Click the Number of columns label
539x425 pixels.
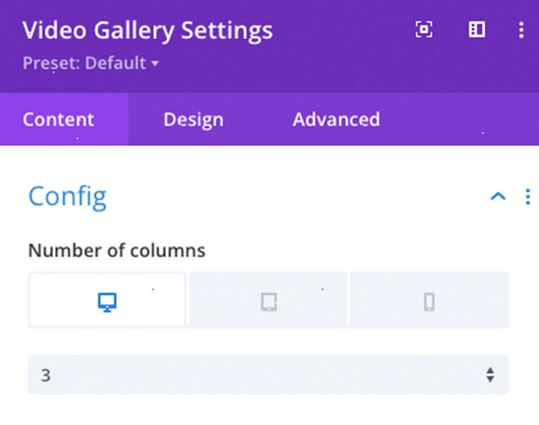point(117,250)
